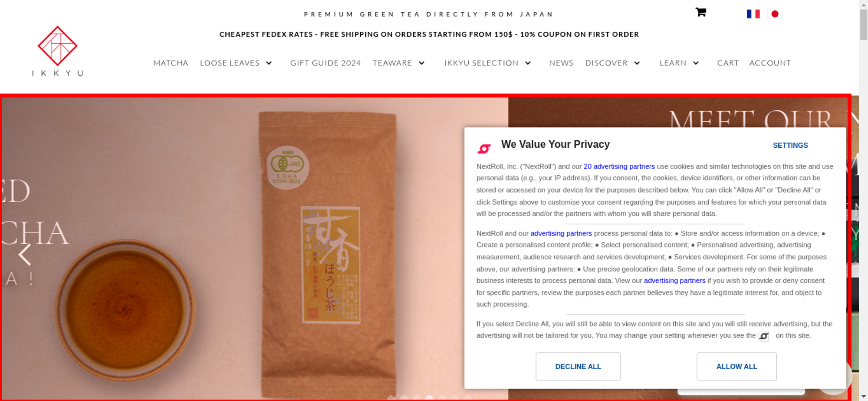Expand the Learn menu chevron
868x401 pixels.
tap(696, 63)
